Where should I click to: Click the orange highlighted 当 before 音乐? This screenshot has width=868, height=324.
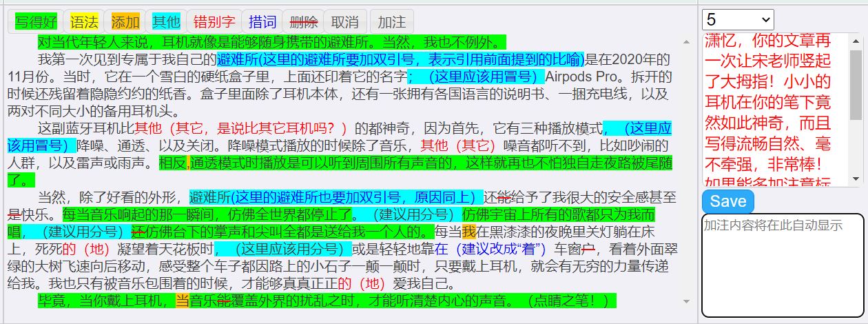click(x=182, y=301)
